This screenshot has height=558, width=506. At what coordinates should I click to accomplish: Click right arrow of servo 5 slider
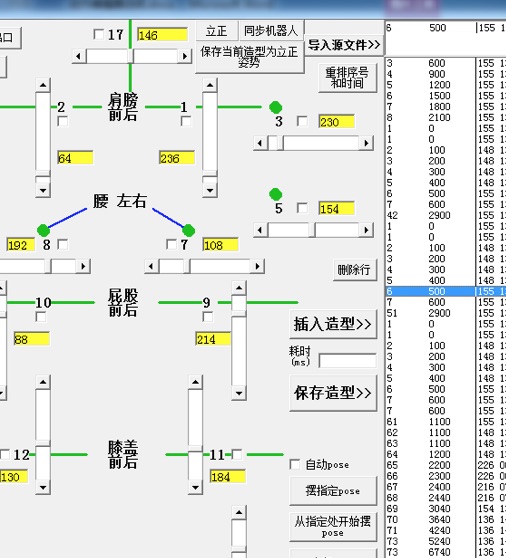pyautogui.click(x=366, y=230)
